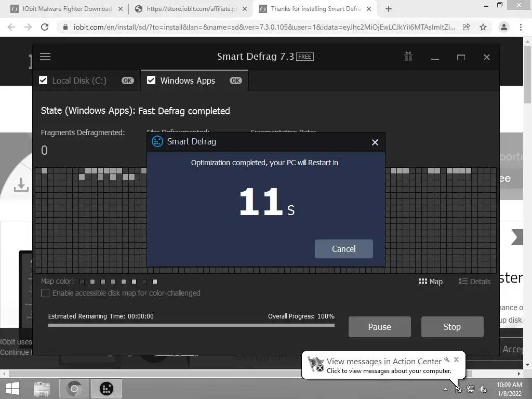Switch to Local Disk (C:) tab
The image size is (532, 399).
click(87, 81)
